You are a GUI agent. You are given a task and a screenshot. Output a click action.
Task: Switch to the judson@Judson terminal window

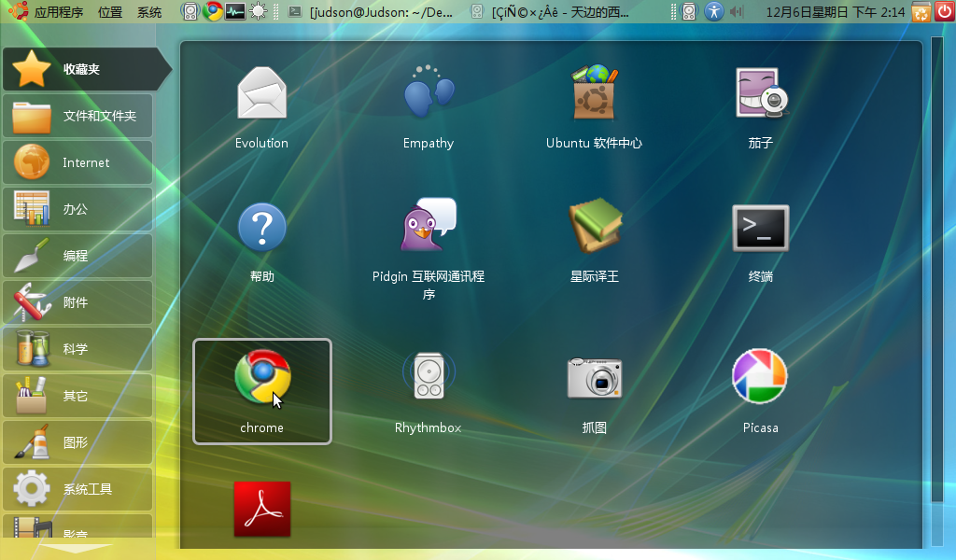370,12
